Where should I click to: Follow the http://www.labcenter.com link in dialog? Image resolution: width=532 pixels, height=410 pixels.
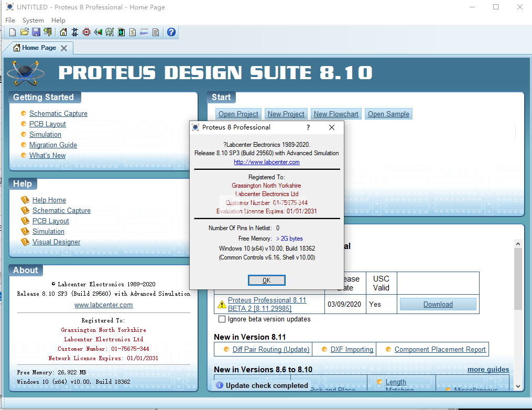tap(267, 162)
